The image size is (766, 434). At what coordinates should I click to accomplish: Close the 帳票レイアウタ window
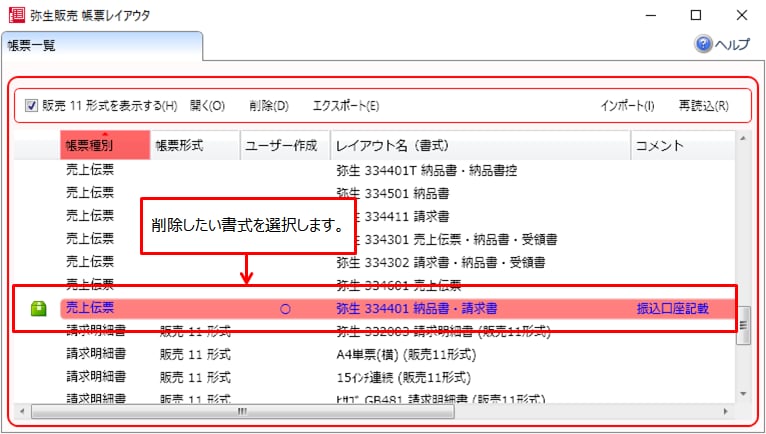pyautogui.click(x=742, y=15)
